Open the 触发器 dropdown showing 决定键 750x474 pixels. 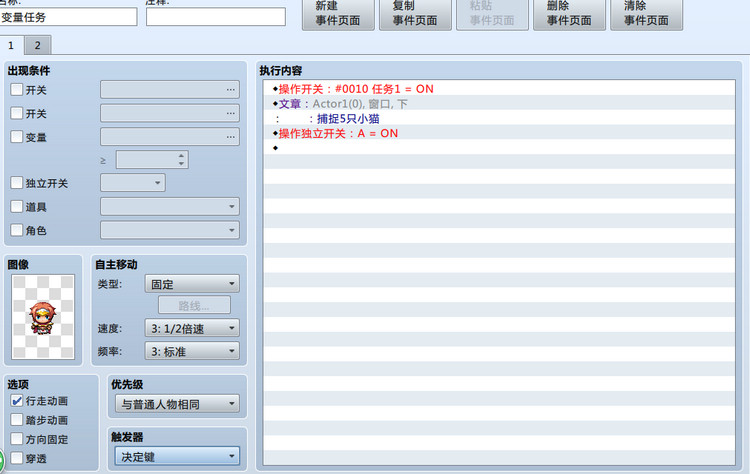click(177, 457)
